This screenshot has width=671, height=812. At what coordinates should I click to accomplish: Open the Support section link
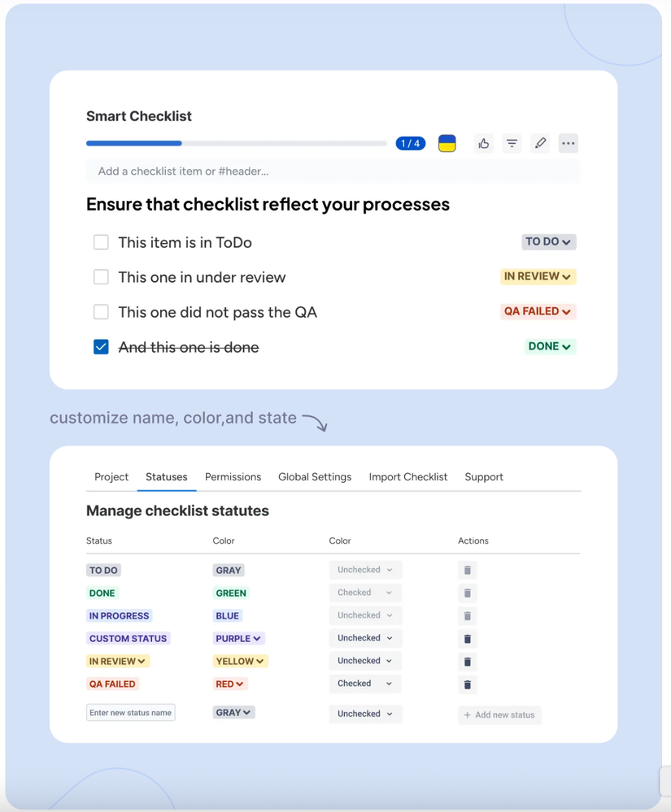484,477
